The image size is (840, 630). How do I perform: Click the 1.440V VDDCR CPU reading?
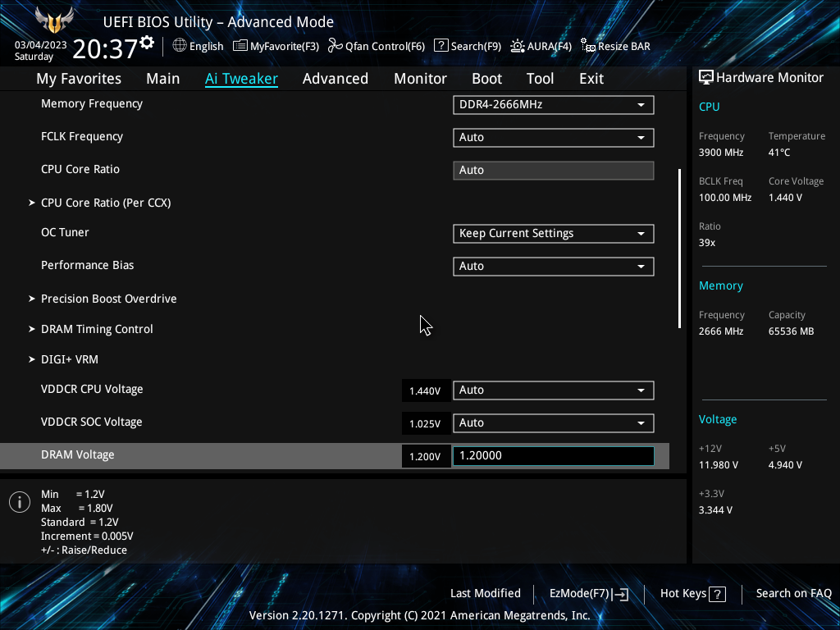[x=425, y=391]
